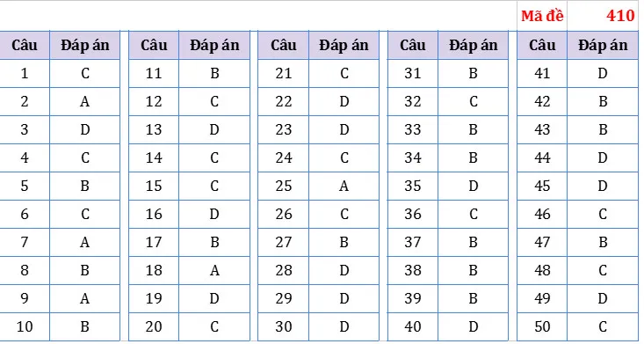This screenshot has width=644, height=344.
Task: Click the cell showing question number 10
Action: click(25, 326)
